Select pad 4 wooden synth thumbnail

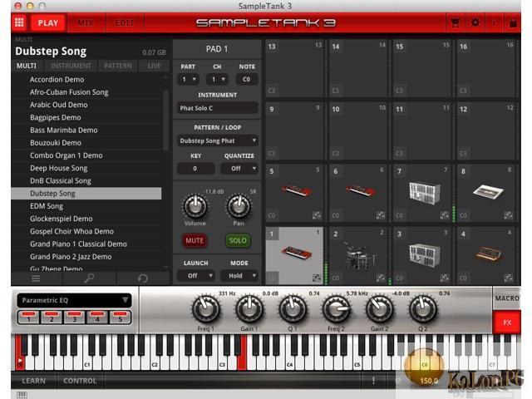(489, 253)
